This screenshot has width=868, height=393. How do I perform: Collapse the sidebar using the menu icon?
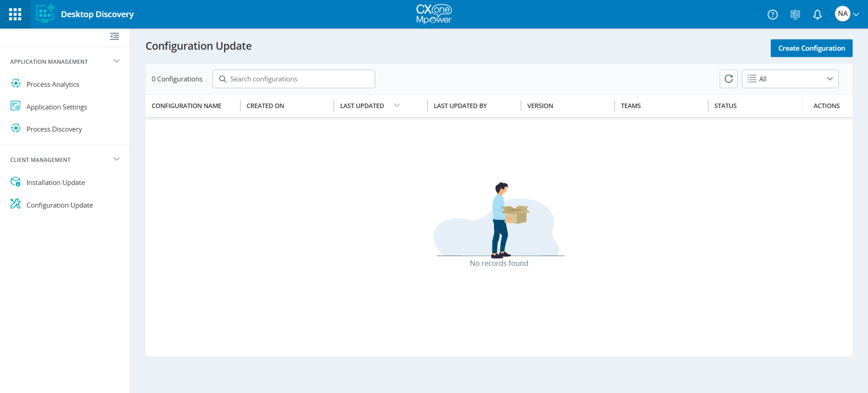click(x=114, y=37)
